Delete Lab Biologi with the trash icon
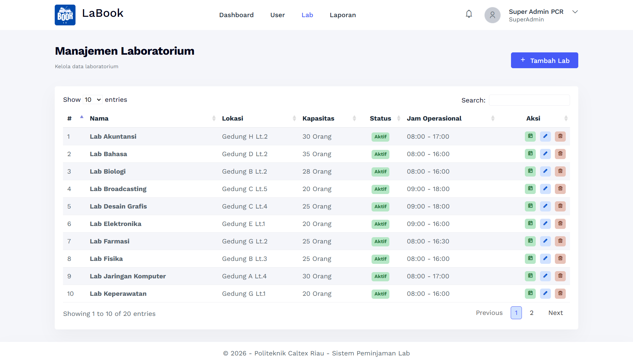The height and width of the screenshot is (364, 633). [560, 171]
